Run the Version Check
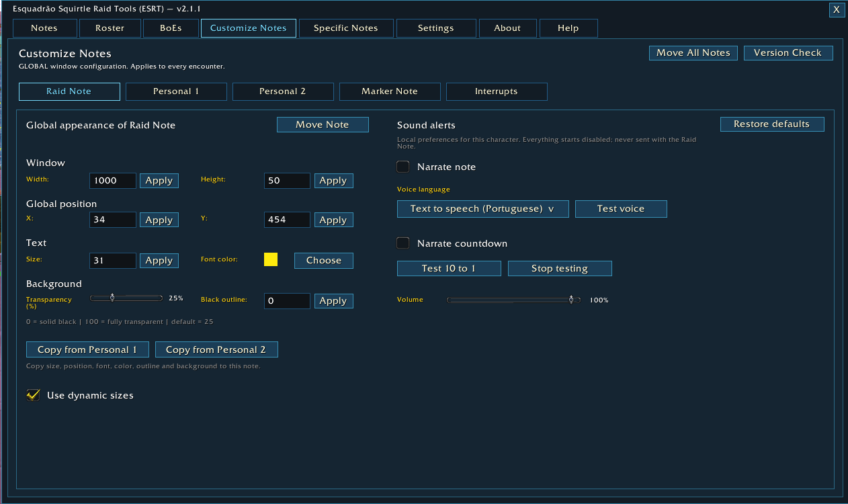This screenshot has height=504, width=848. point(788,53)
